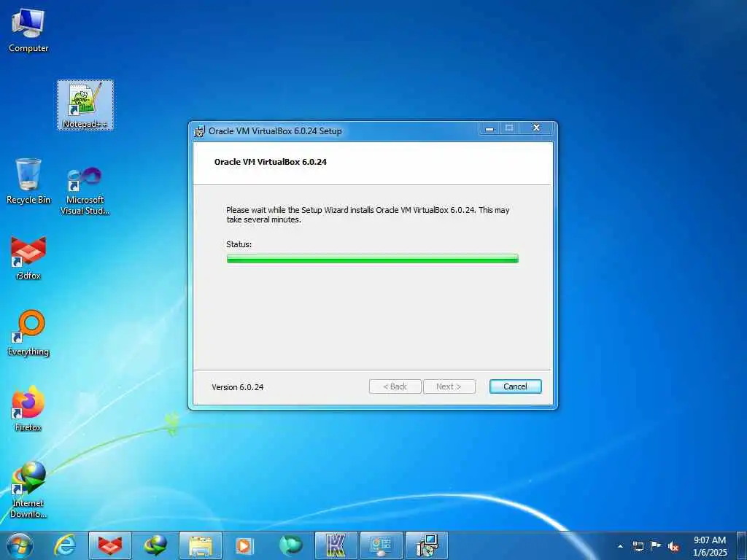This screenshot has height=560, width=747.
Task: Select the Recycle Bin icon
Action: pos(28,182)
